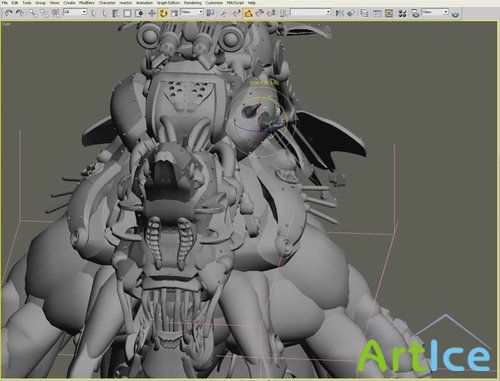Open the Material Editor spheres icon
The height and width of the screenshot is (381, 500).
(402, 13)
